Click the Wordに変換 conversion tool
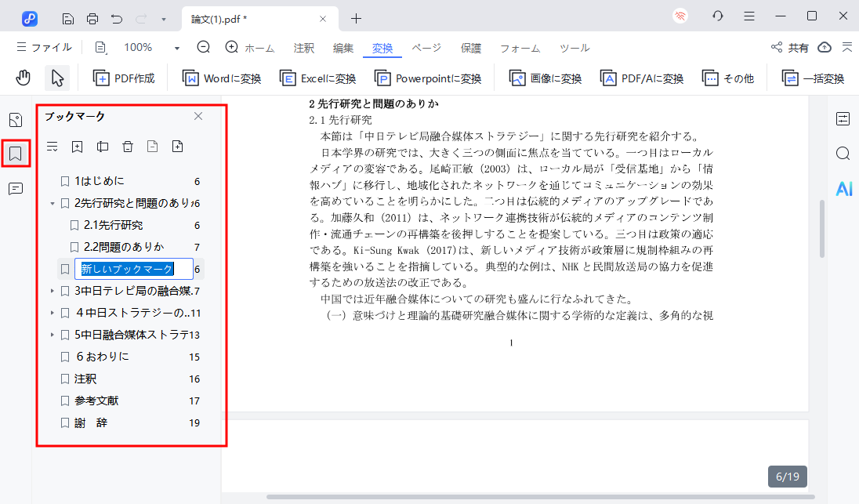Screen dimensions: 859x504 (220, 78)
